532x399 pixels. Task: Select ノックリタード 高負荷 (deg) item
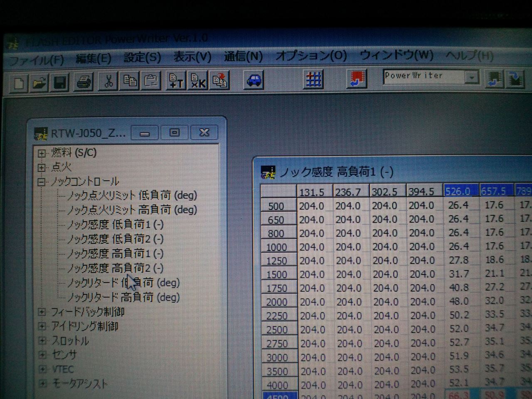tap(123, 297)
